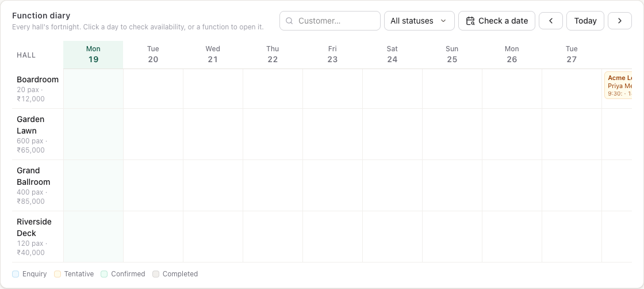
Task: Click Grand Ballroom cell for Fri 23
Action: click(x=333, y=185)
